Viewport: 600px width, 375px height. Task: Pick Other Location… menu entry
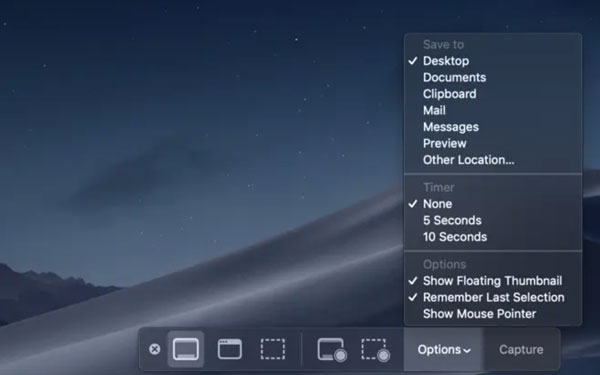click(493, 160)
